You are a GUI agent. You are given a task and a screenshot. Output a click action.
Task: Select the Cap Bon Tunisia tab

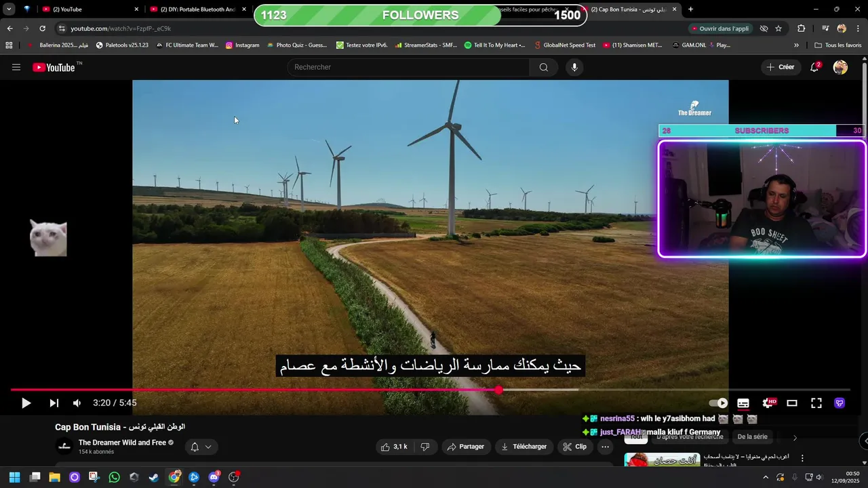pos(631,9)
